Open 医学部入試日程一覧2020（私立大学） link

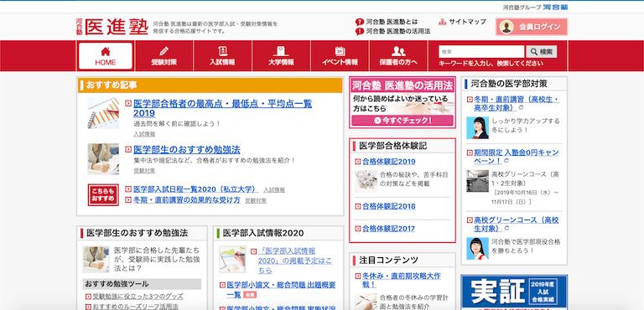coord(195,189)
